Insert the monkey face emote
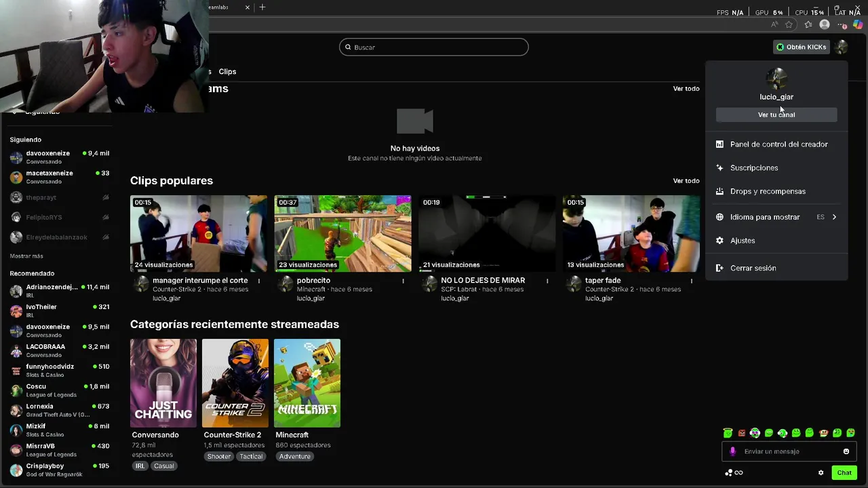The height and width of the screenshot is (488, 868). click(x=823, y=433)
